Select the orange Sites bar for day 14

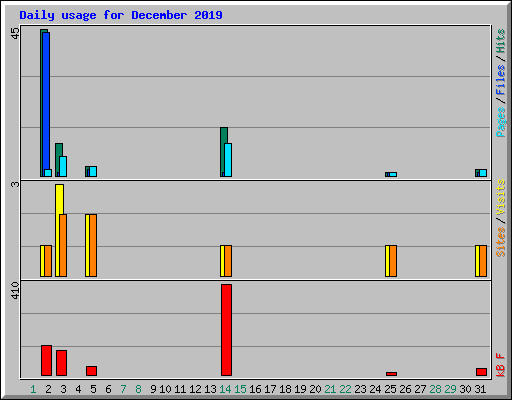pyautogui.click(x=228, y=261)
